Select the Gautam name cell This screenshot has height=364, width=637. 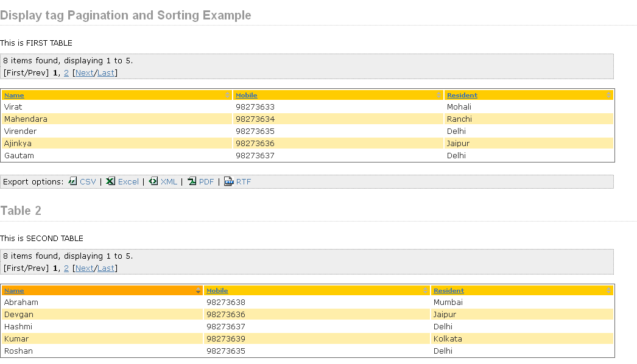[117, 156]
